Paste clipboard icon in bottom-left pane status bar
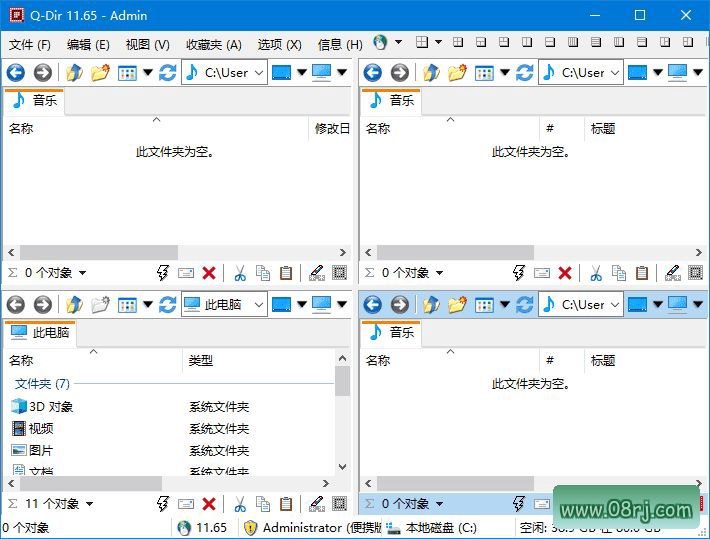The image size is (710, 539). point(286,504)
